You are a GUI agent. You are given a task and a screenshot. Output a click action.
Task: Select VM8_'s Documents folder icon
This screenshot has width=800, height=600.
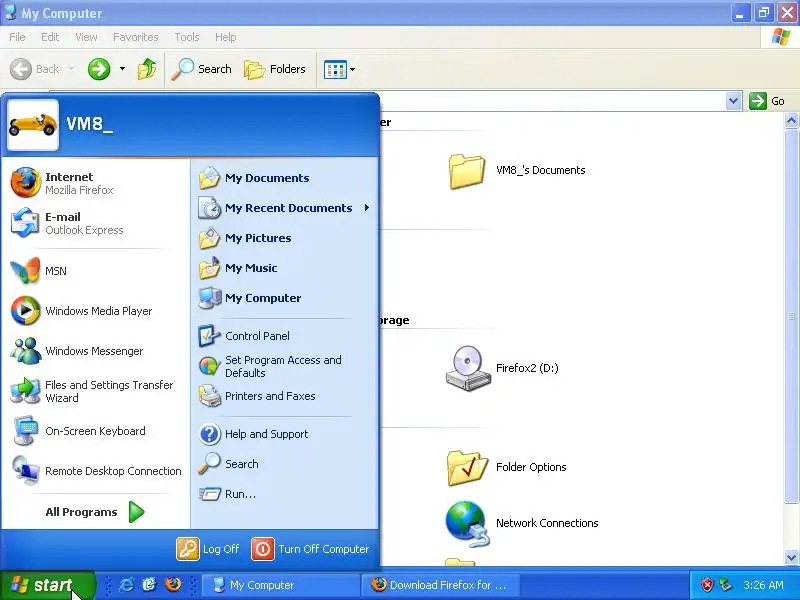coord(467,171)
